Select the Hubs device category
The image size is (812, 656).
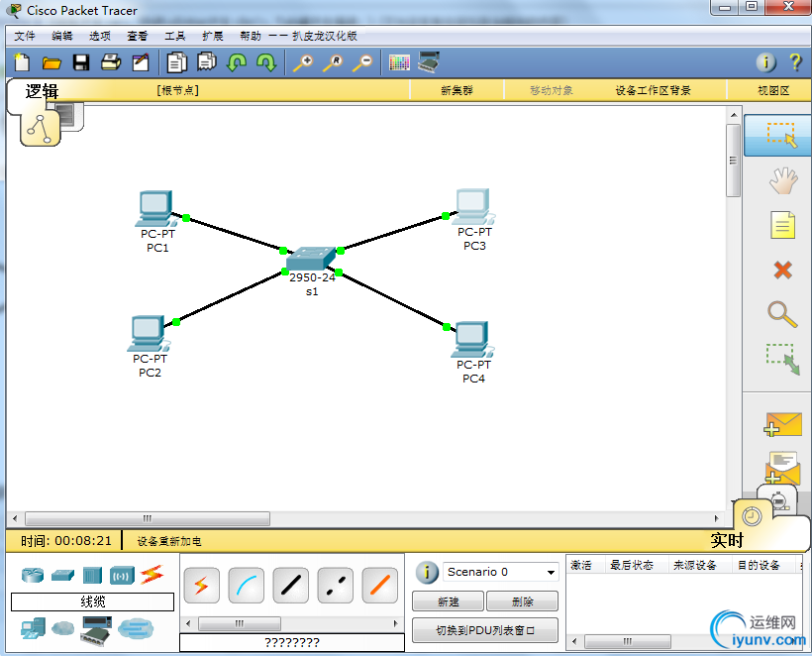point(92,575)
